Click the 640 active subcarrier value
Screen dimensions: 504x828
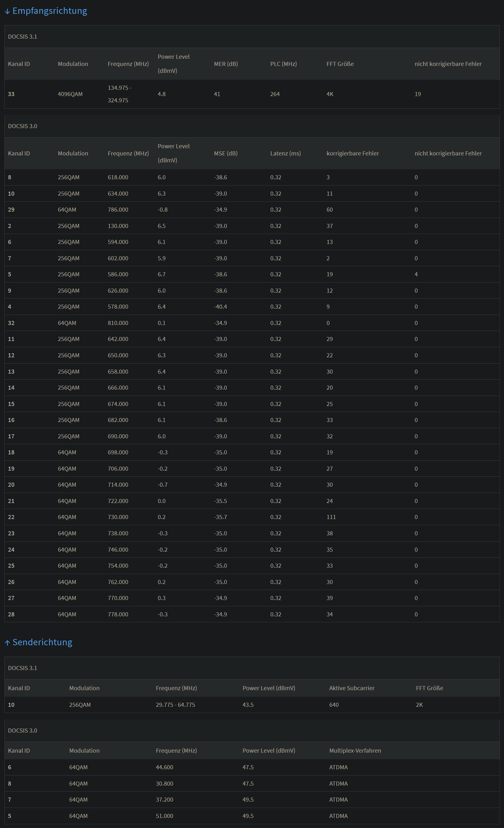(x=334, y=705)
